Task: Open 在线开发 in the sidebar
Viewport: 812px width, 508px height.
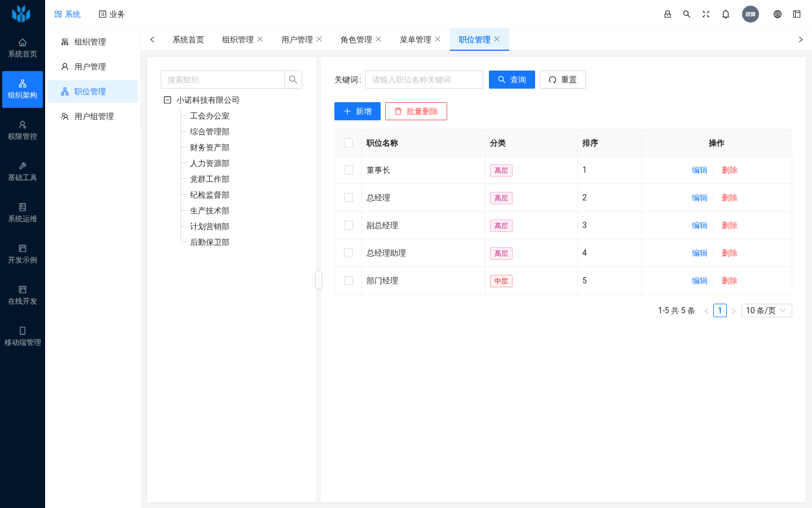Action: [x=23, y=296]
